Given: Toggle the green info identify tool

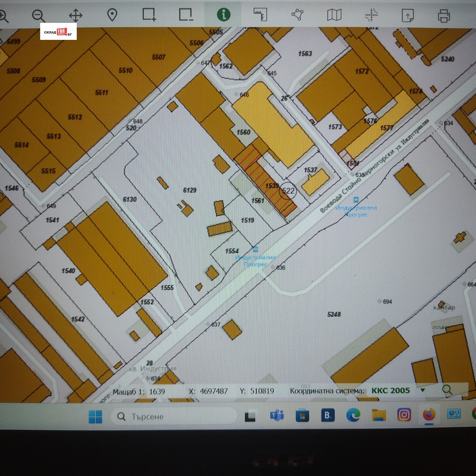Looking at the screenshot, I should click(x=224, y=15).
